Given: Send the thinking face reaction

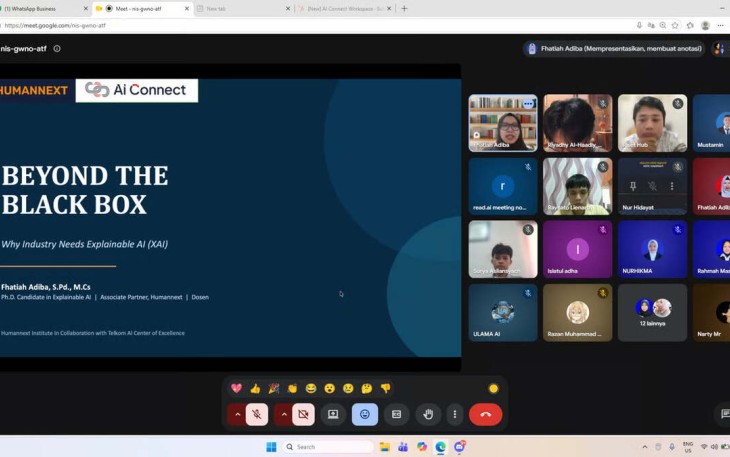Looking at the screenshot, I should pyautogui.click(x=367, y=388).
